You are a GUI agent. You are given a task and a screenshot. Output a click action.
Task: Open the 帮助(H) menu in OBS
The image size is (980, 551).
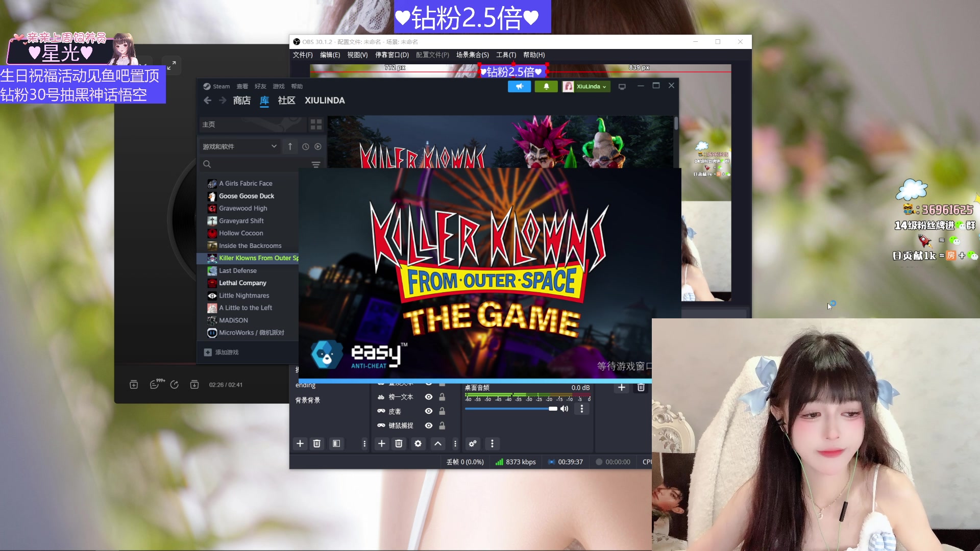click(x=534, y=55)
